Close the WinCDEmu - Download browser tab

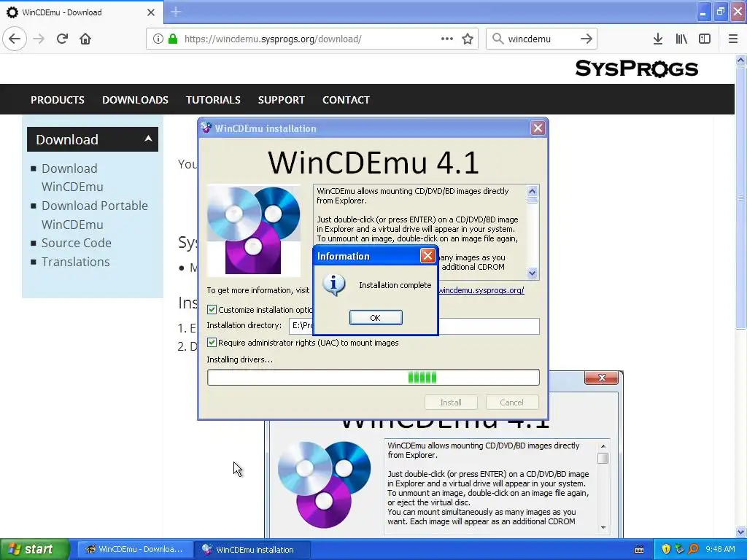coord(150,12)
